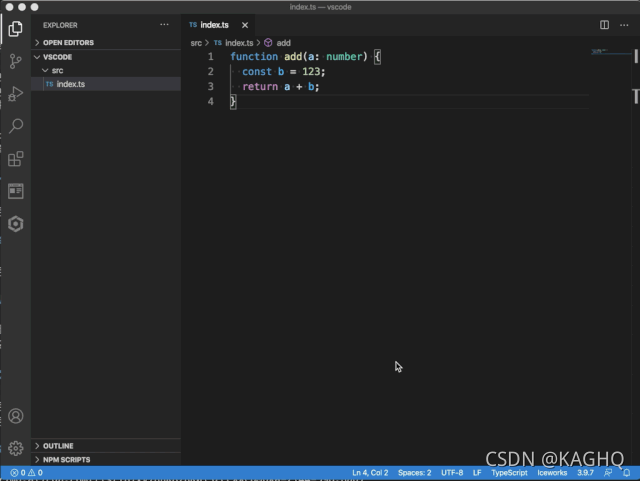Click the 'const' keyword on line 2
This screenshot has height=481, width=640.
click(257, 71)
